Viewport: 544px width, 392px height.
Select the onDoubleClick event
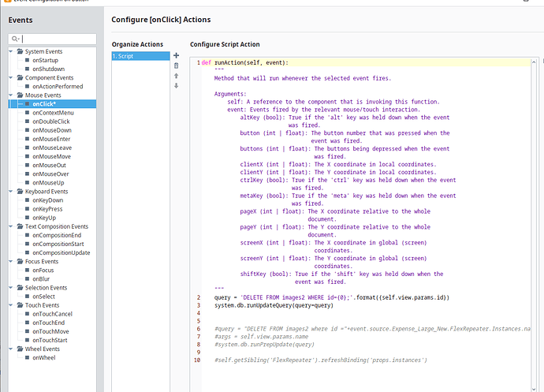pyautogui.click(x=51, y=121)
